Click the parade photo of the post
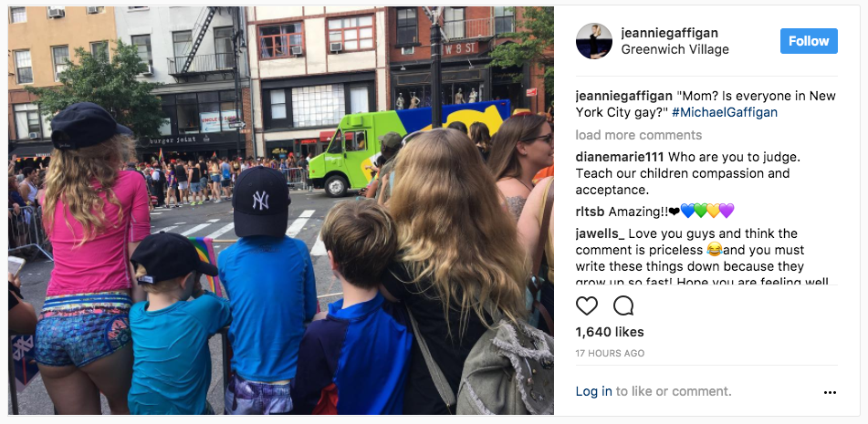 point(280,210)
